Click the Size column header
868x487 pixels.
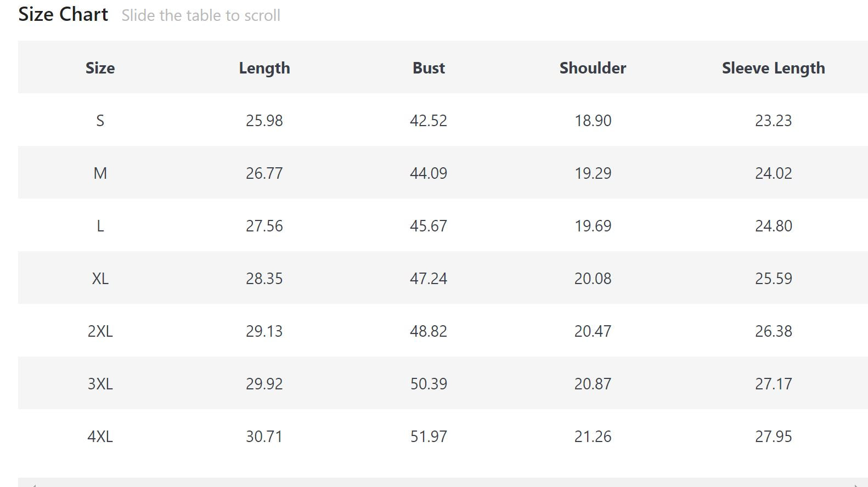(100, 68)
